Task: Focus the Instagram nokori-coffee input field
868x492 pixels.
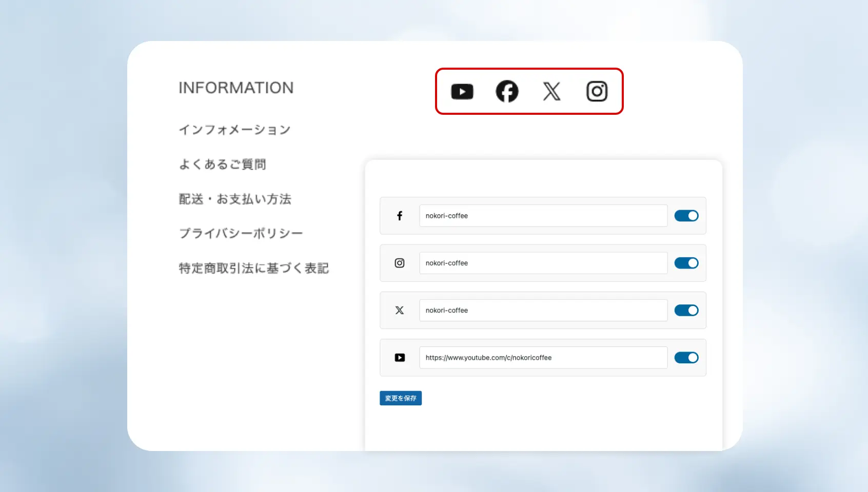Action: pos(543,263)
